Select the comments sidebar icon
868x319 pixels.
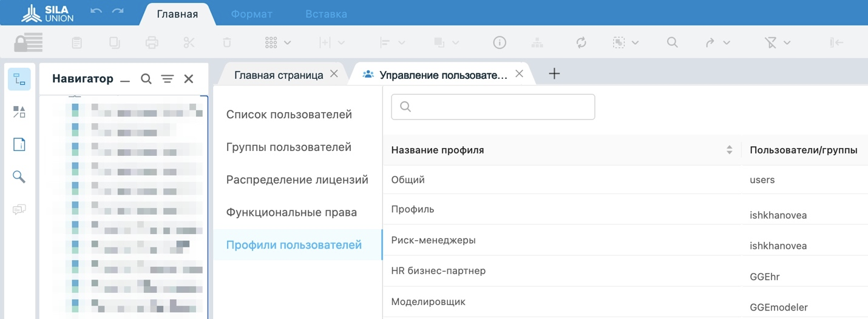[x=19, y=209]
